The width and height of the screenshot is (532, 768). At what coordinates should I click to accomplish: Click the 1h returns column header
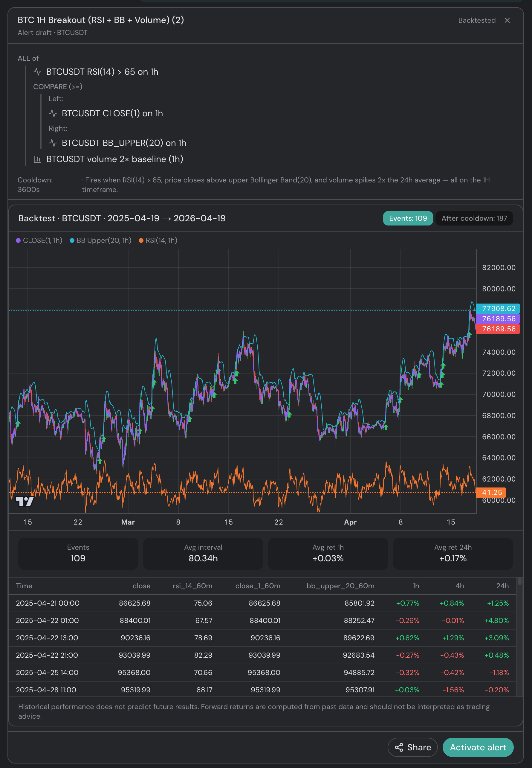pos(416,586)
